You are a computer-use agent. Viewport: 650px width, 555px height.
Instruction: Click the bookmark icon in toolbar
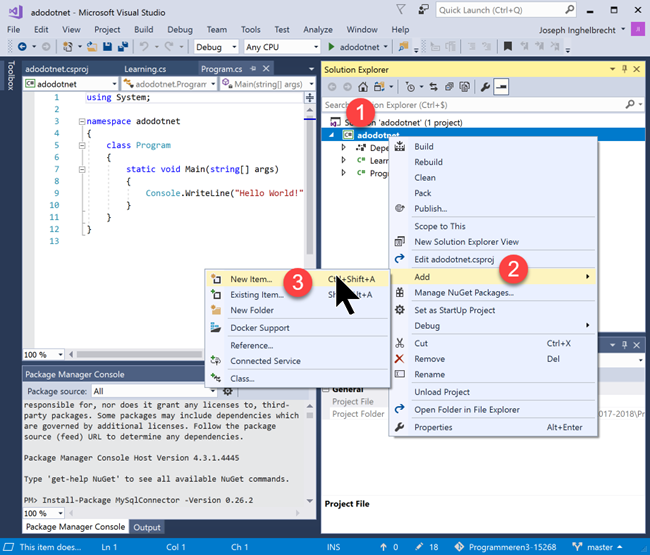tap(507, 46)
